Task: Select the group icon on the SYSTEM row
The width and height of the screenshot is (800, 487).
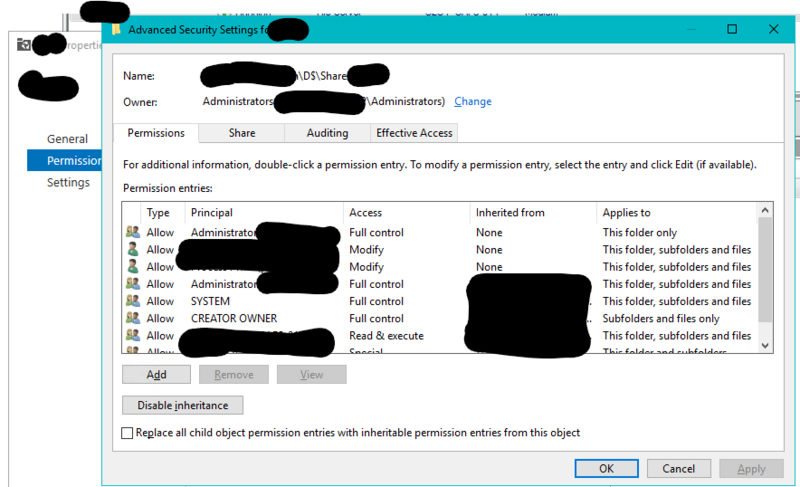Action: (133, 300)
